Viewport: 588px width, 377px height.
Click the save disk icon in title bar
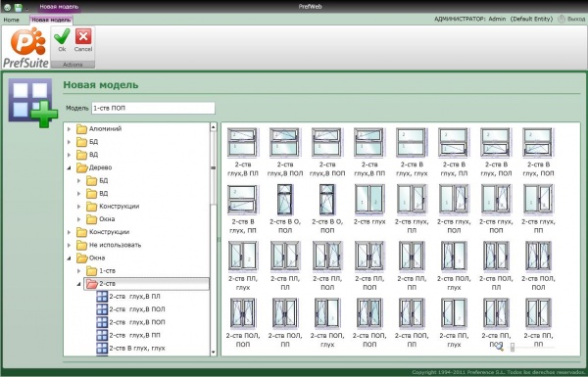(18, 7)
